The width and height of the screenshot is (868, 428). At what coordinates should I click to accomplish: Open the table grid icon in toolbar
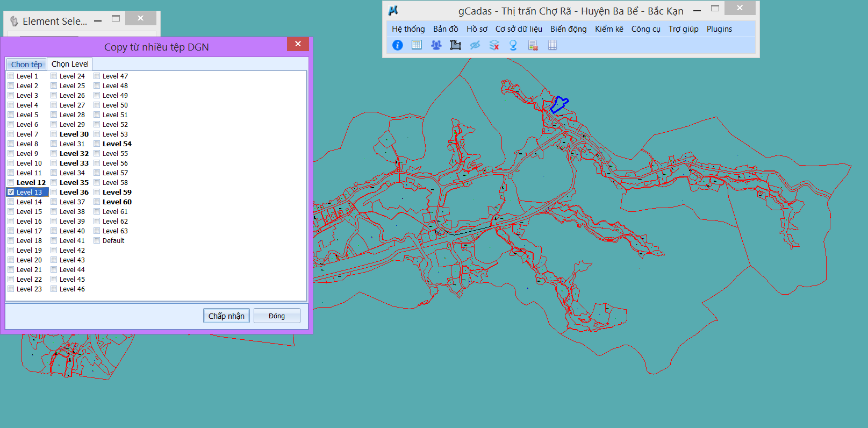417,45
